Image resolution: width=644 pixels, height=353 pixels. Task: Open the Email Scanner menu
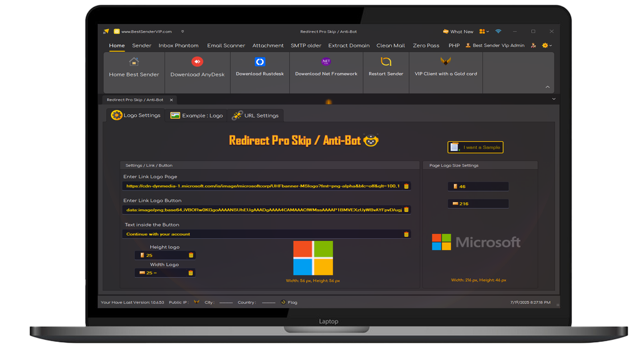226,45
